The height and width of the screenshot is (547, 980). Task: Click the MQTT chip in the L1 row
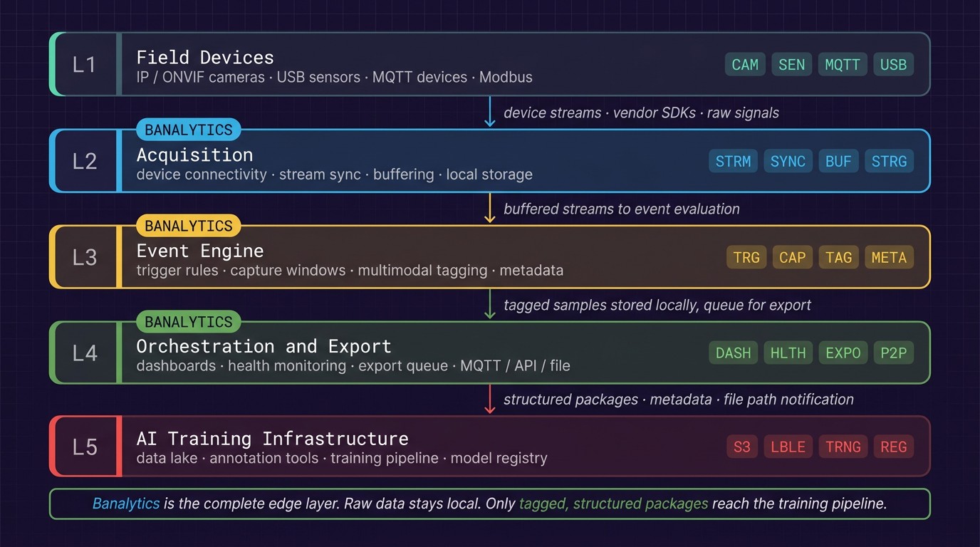tap(842, 65)
